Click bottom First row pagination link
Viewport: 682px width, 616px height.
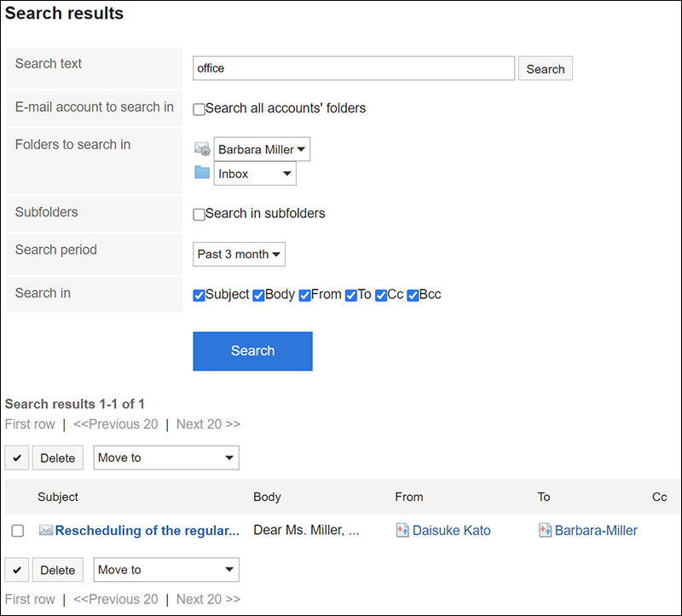tap(30, 599)
